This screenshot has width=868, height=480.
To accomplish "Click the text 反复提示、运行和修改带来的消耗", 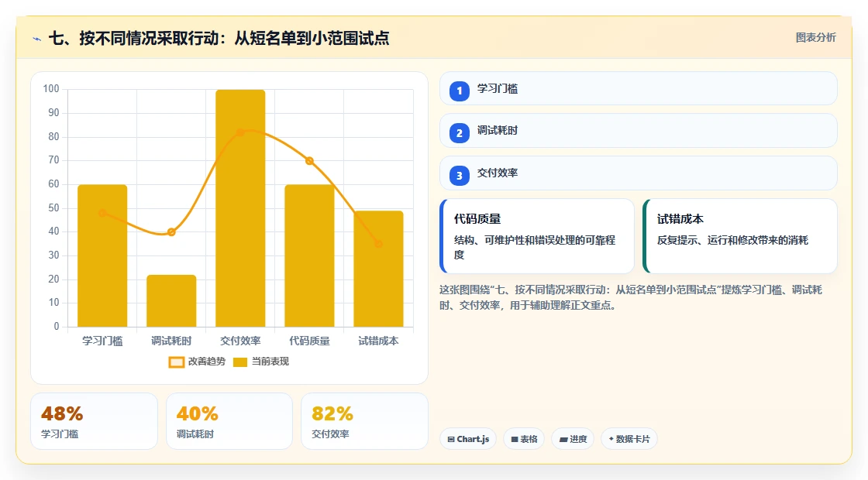I will click(732, 240).
